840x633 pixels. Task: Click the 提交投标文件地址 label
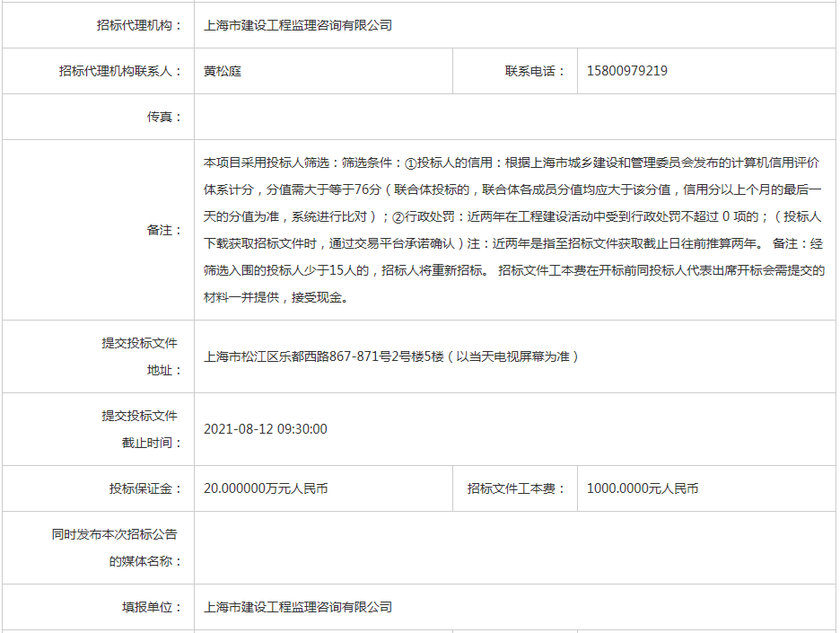point(139,356)
